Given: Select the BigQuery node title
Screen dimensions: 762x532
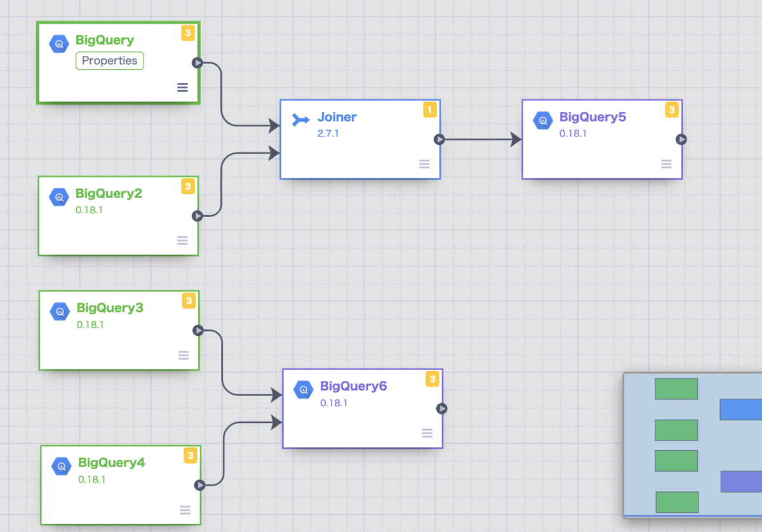Looking at the screenshot, I should click(x=105, y=40).
